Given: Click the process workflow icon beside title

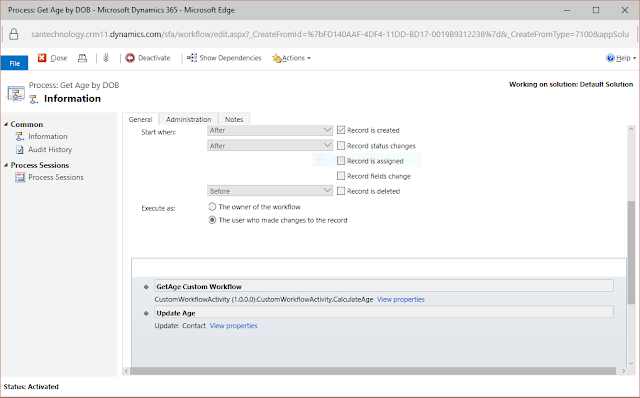Looking at the screenshot, I should point(16,93).
